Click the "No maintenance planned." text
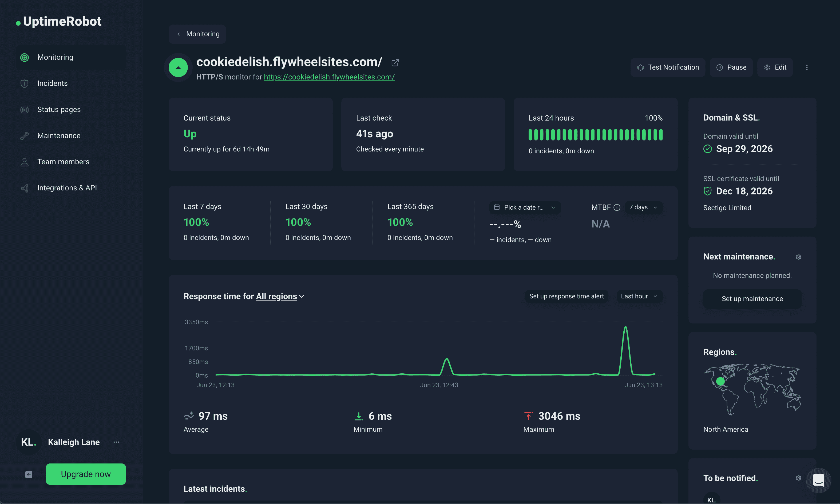Image resolution: width=840 pixels, height=504 pixels. [x=752, y=275]
